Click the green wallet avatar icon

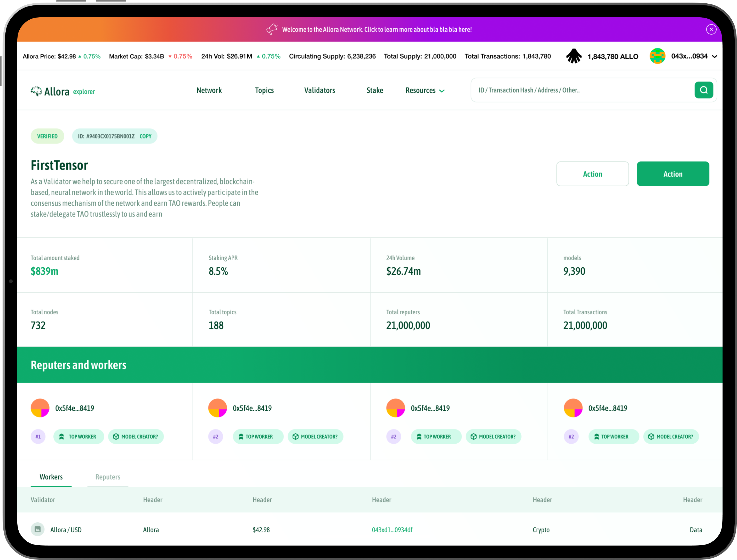click(657, 56)
